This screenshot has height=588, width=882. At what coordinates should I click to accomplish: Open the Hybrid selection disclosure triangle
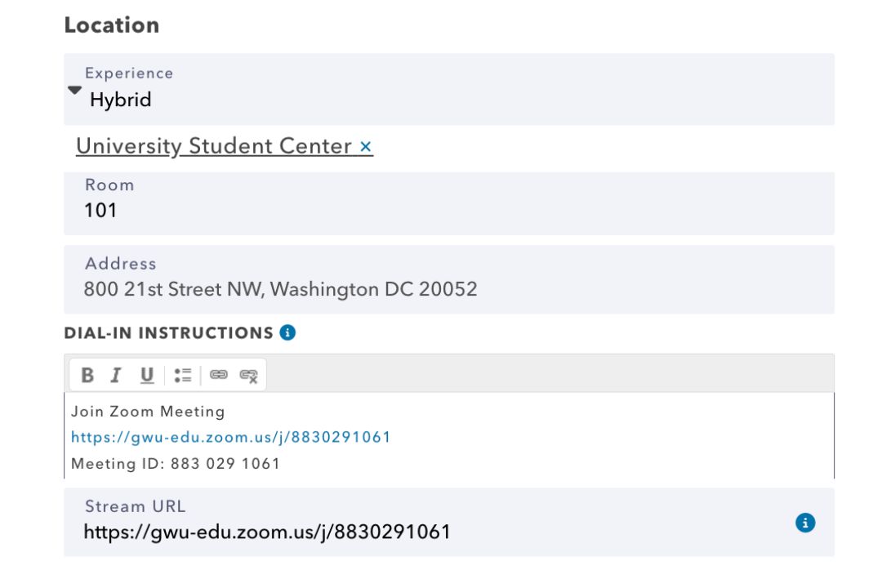(74, 90)
